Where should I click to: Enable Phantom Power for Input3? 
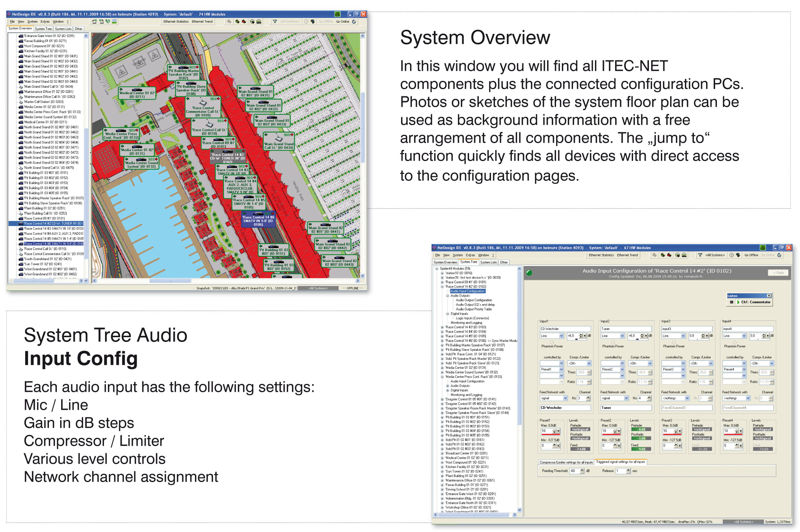[x=674, y=342]
